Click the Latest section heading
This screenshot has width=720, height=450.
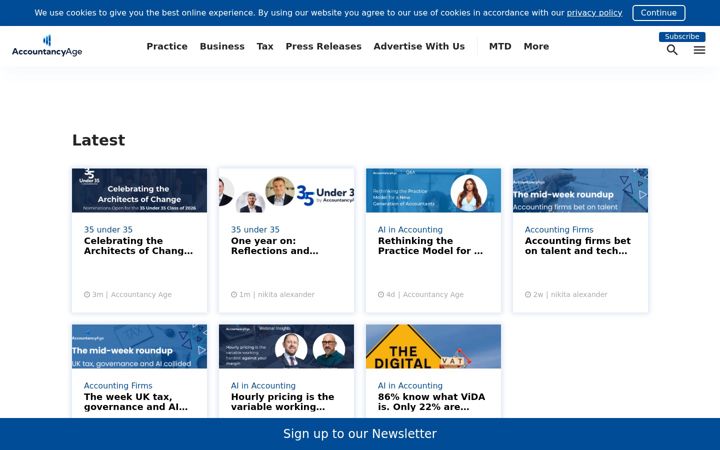[98, 140]
